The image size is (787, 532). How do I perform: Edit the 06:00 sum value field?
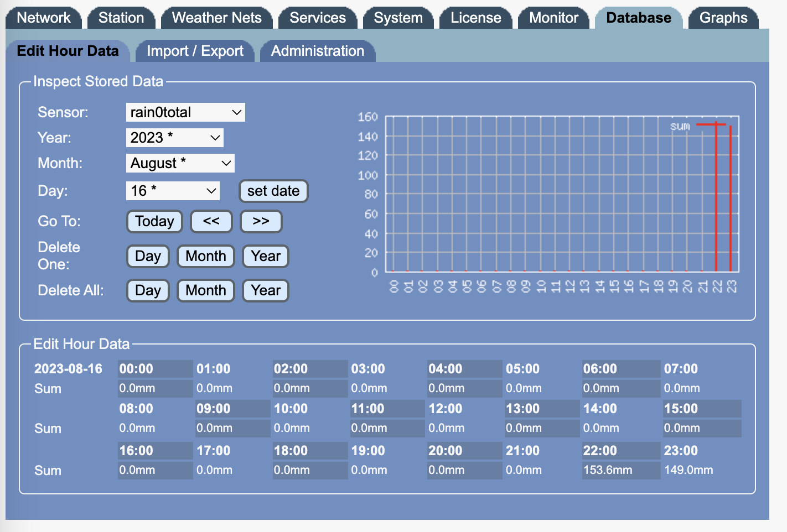click(x=621, y=388)
